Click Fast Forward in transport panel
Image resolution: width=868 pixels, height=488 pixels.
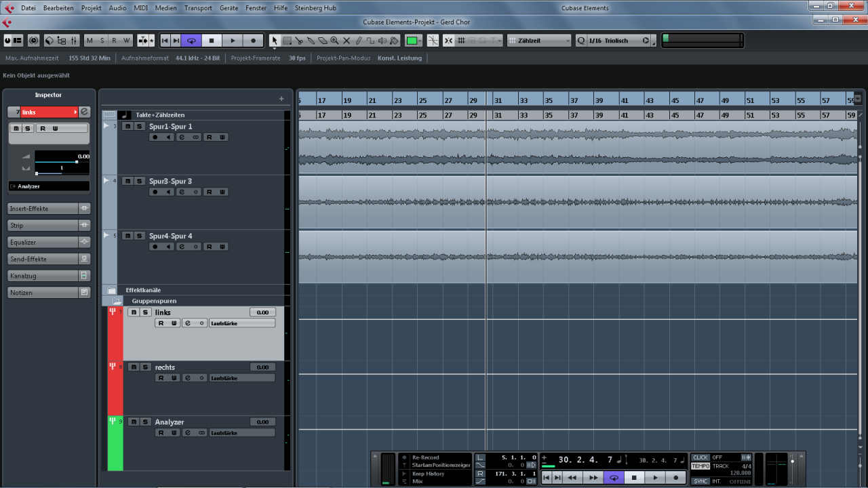(x=593, y=478)
